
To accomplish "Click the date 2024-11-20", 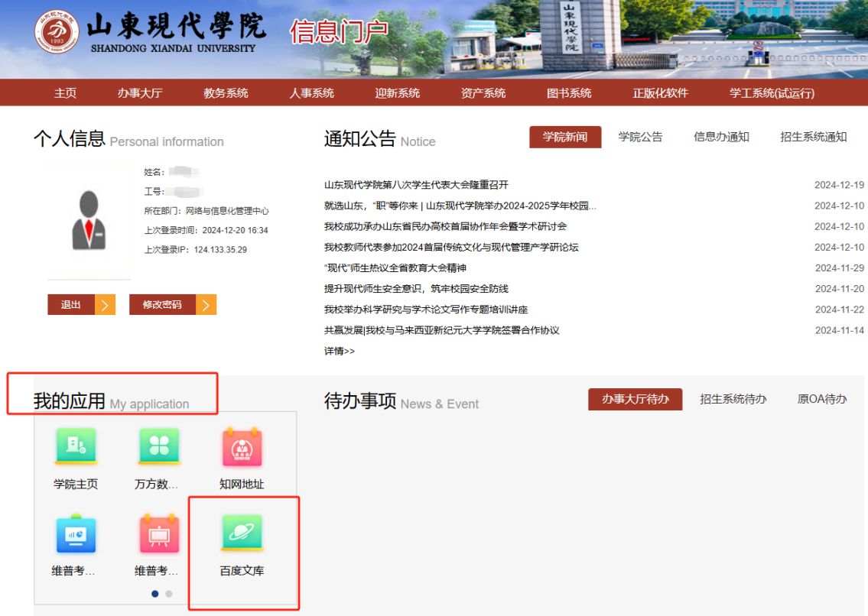I will [839, 289].
